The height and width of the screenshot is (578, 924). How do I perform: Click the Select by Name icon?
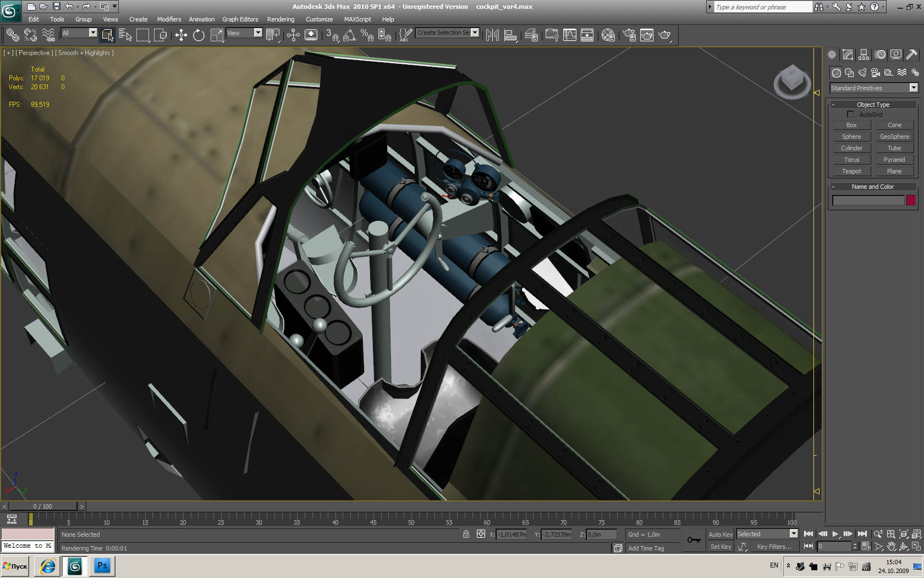125,35
